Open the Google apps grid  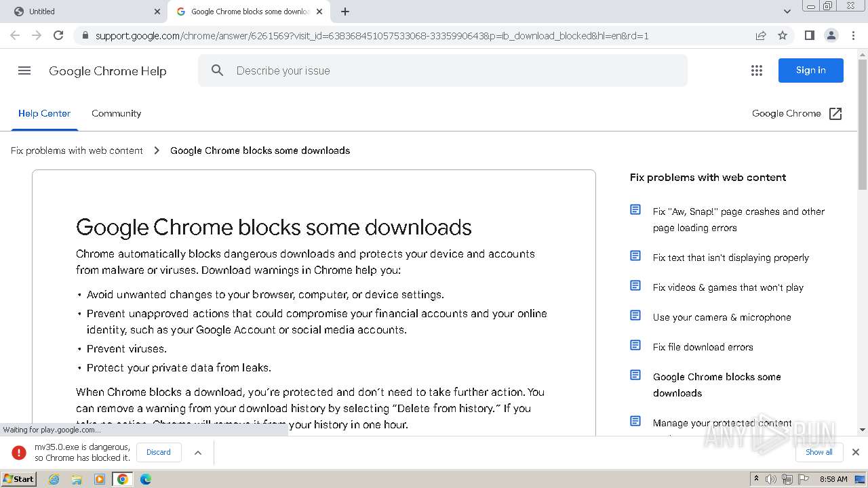(757, 70)
